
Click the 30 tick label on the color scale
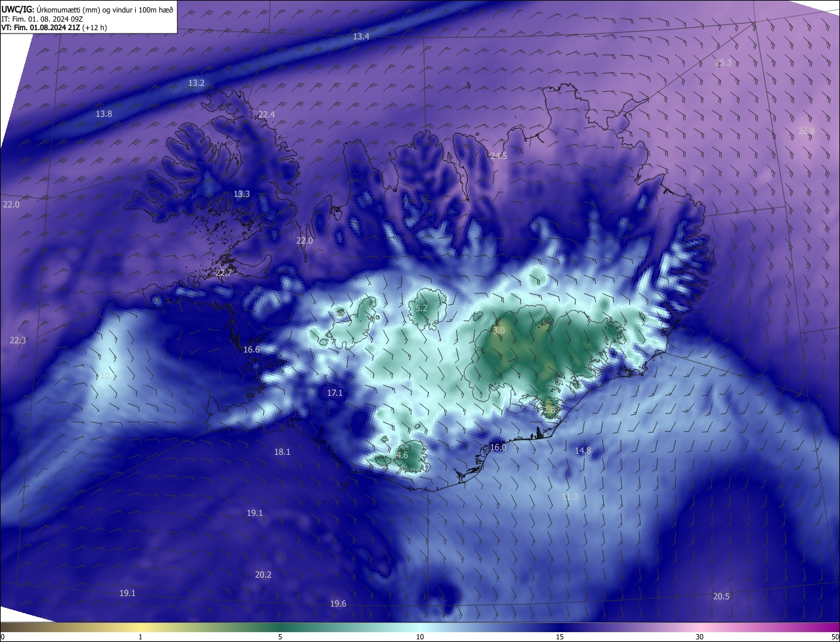point(700,637)
